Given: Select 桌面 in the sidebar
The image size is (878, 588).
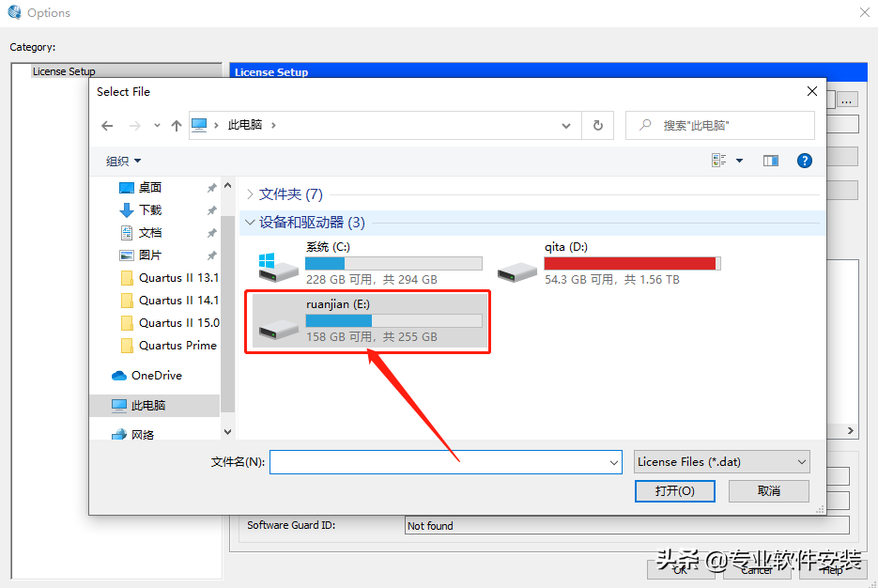Looking at the screenshot, I should [150, 188].
